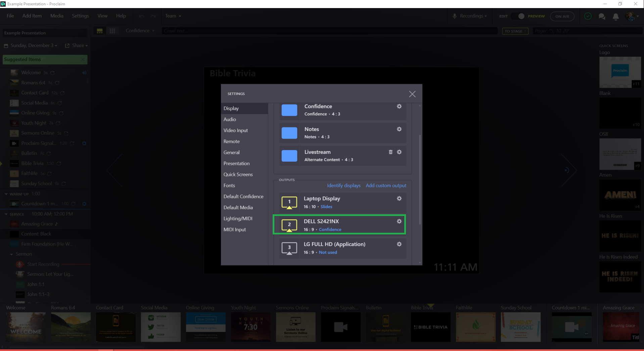This screenshot has width=644, height=351.
Task: Click the Logo quick screen thumbnail
Action: click(620, 72)
